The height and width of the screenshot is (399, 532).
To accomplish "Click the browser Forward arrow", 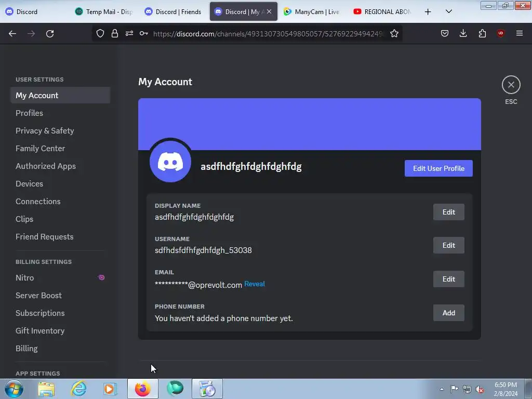I will pyautogui.click(x=31, y=33).
